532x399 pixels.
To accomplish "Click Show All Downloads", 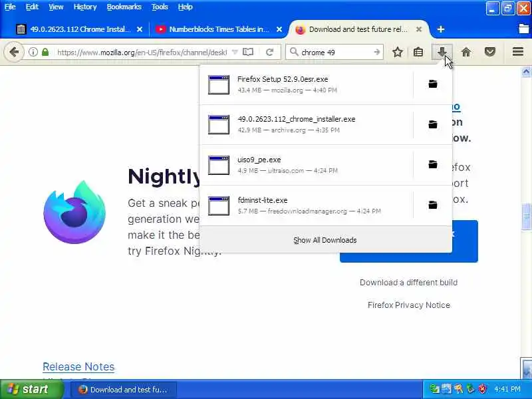I will click(x=325, y=240).
